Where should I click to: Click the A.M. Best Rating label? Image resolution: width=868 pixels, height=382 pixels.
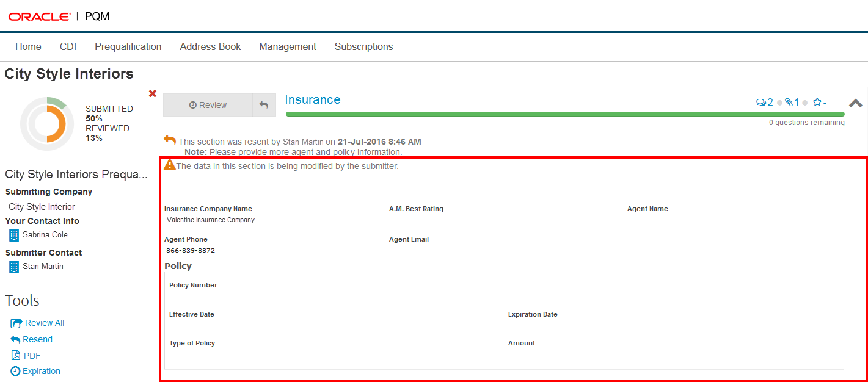click(416, 209)
